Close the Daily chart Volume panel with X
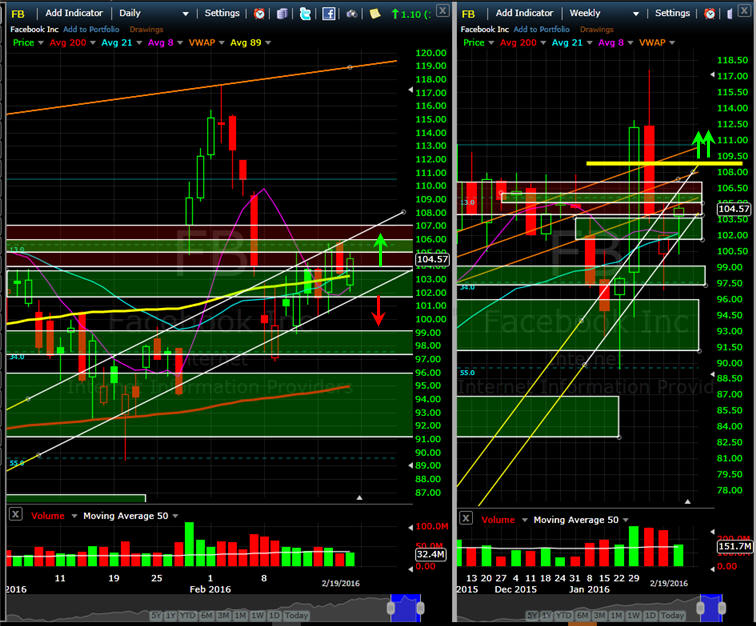Viewport: 756px width, 626px height. 15,514
